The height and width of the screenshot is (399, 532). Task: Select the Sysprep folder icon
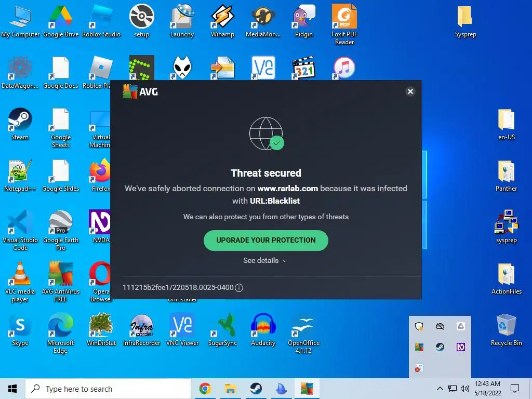(465, 21)
